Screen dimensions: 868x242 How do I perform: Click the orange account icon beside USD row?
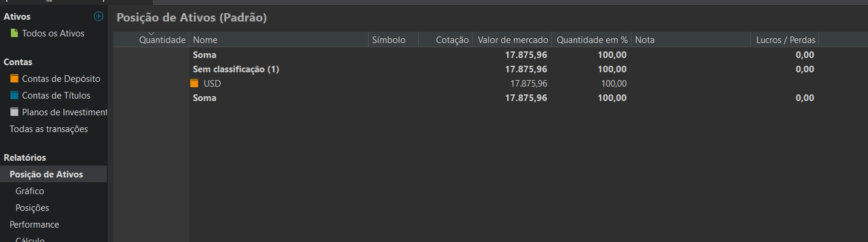coord(194,84)
